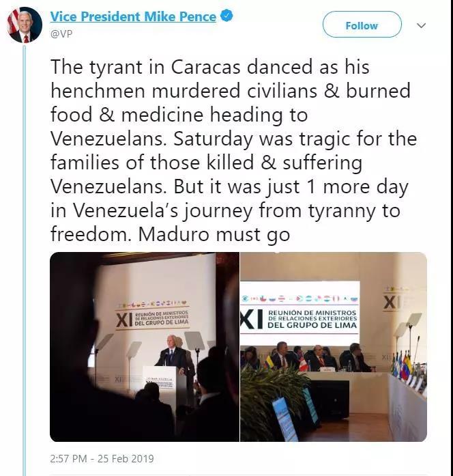Viewport: 453px width, 476px height.
Task: Click the 'The tyrant in Caracas' opening line
Action: (145, 67)
